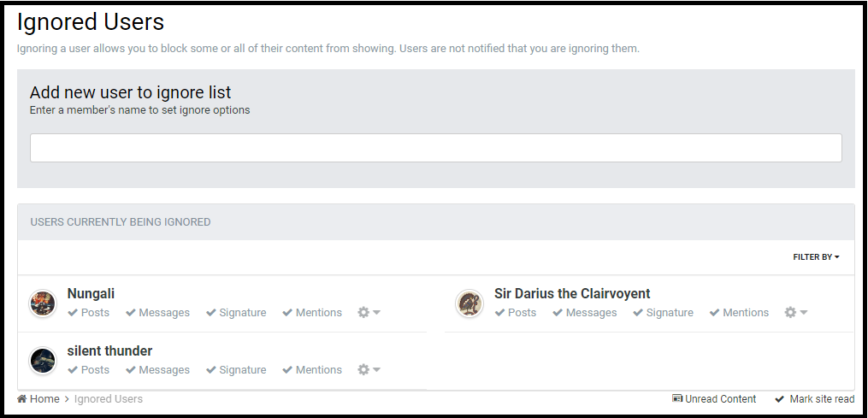868x418 pixels.
Task: Toggle Signature ignore for Sir Darius
Action: pos(663,312)
